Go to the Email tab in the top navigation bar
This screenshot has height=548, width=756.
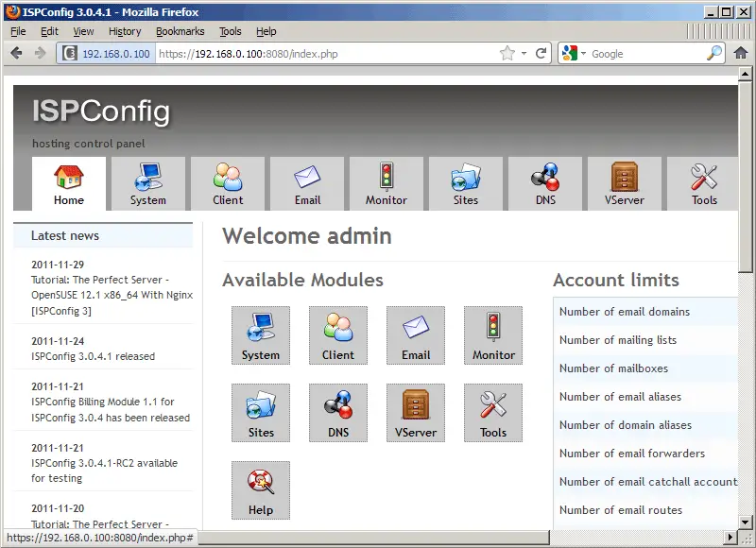(307, 183)
